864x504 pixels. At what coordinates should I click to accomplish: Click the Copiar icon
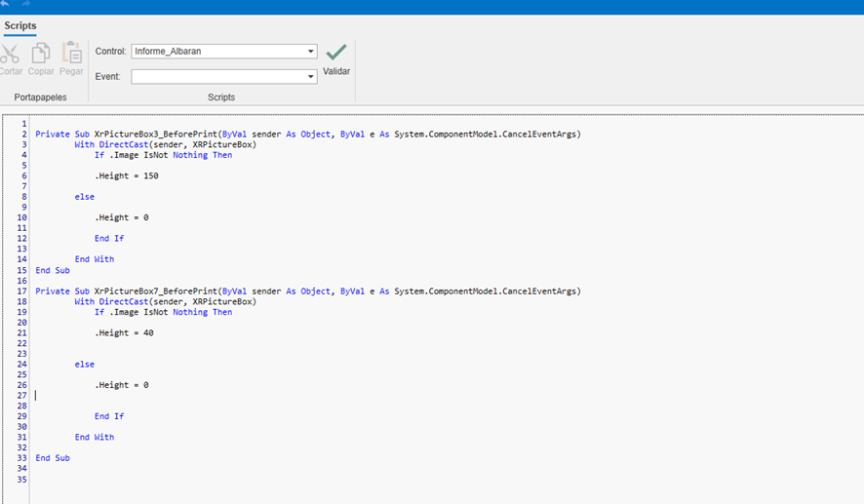41,54
